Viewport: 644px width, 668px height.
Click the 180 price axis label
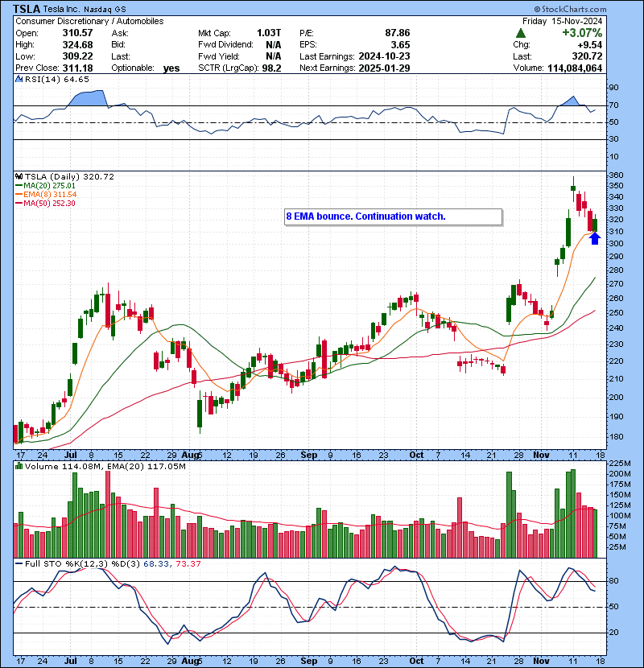click(616, 437)
